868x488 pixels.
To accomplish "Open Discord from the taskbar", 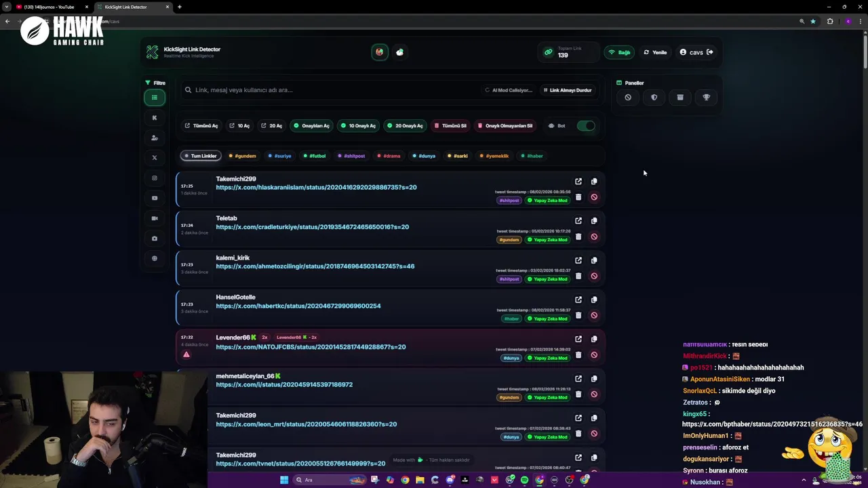I will (x=450, y=480).
